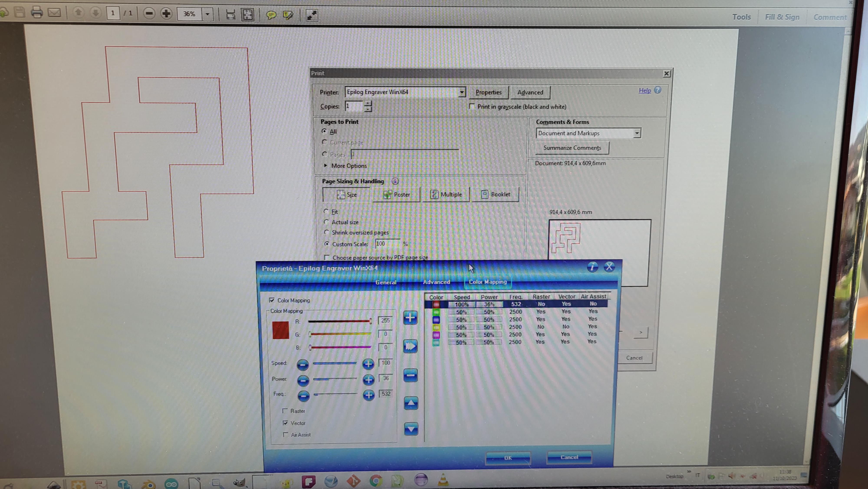
Task: Toggle the Air Assist checkbox
Action: 286,434
